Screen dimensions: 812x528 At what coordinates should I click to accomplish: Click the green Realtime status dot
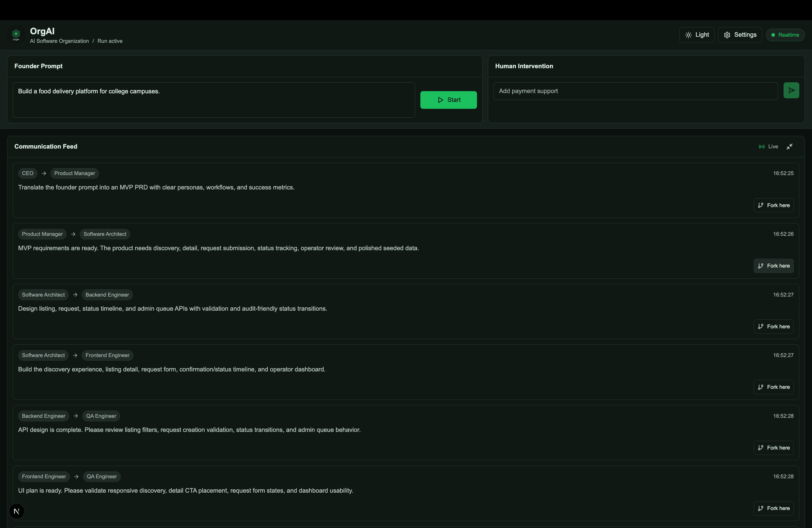tap(773, 35)
